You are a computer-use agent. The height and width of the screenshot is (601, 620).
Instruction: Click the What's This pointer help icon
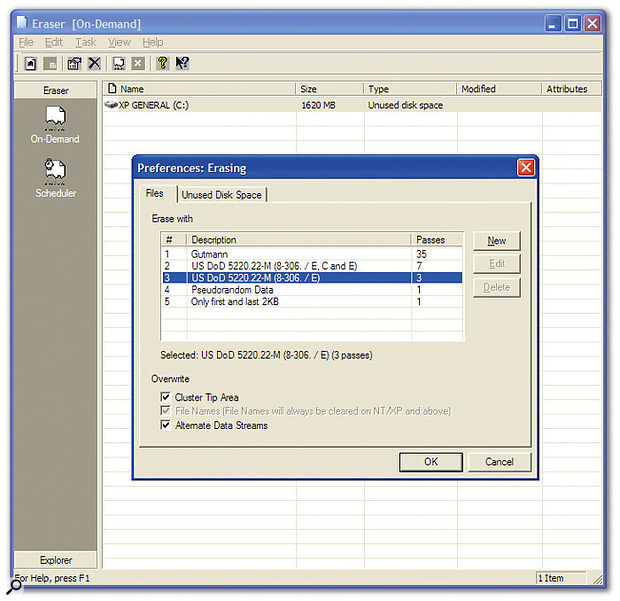click(182, 63)
